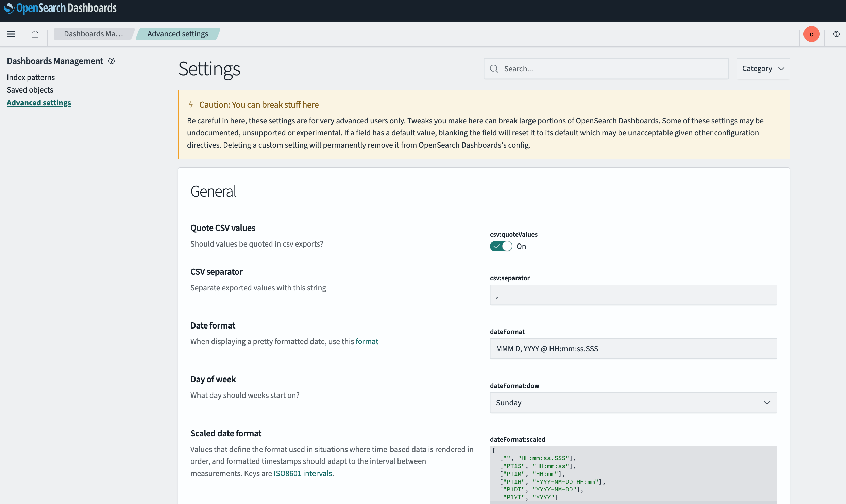The image size is (846, 504).
Task: Select Saved objects in sidebar
Action: [x=30, y=89]
